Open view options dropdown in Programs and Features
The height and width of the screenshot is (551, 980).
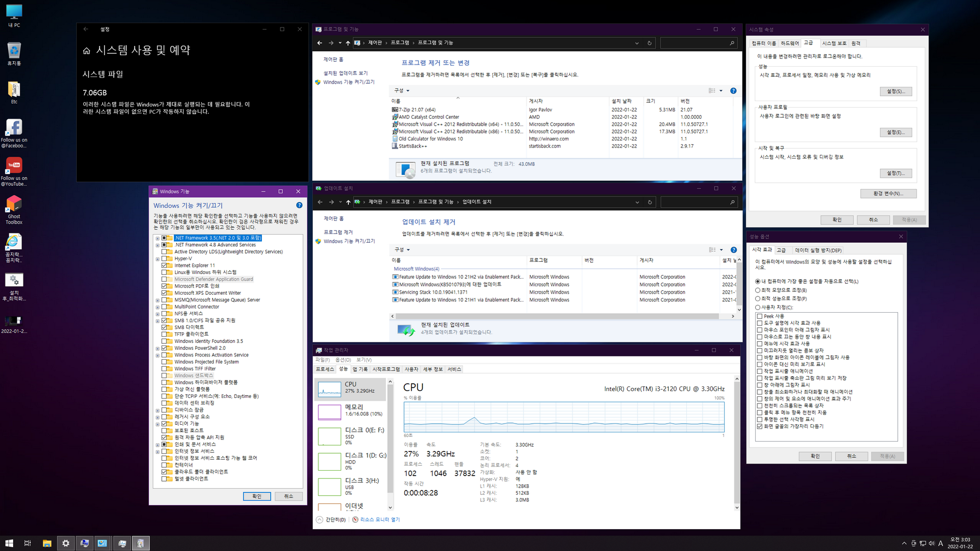coord(721,91)
